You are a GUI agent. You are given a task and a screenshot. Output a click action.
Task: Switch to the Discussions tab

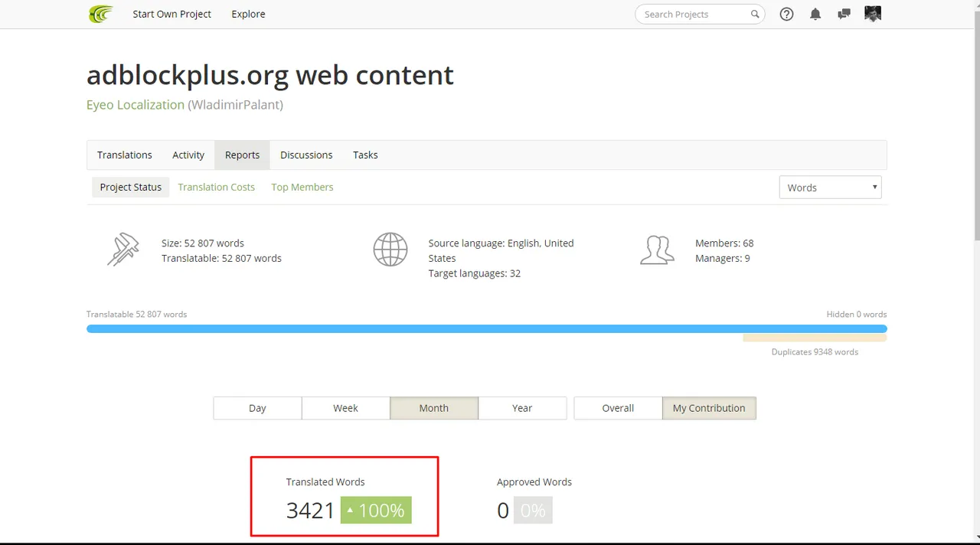click(x=306, y=155)
